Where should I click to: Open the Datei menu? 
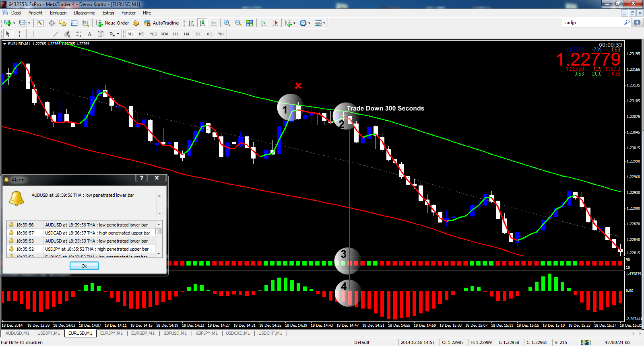(x=16, y=13)
